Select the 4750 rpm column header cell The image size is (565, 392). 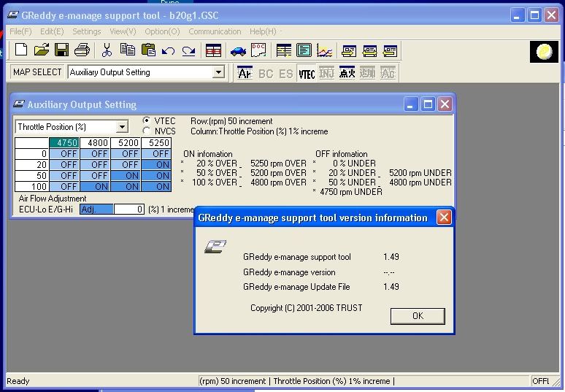(64, 142)
